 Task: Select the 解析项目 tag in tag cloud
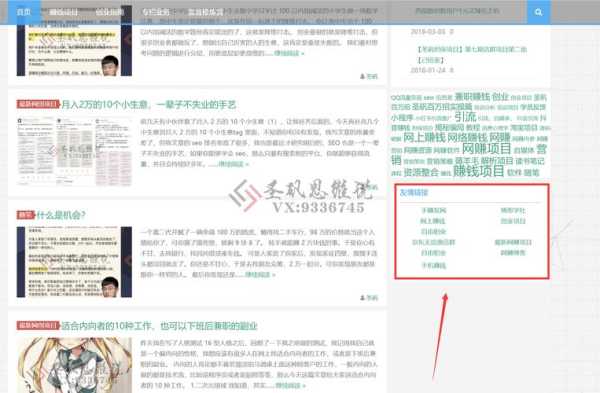click(x=497, y=161)
